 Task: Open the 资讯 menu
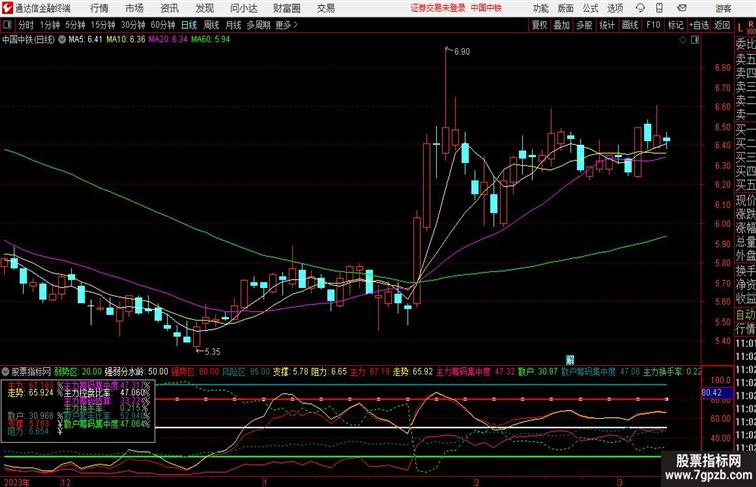click(x=169, y=8)
